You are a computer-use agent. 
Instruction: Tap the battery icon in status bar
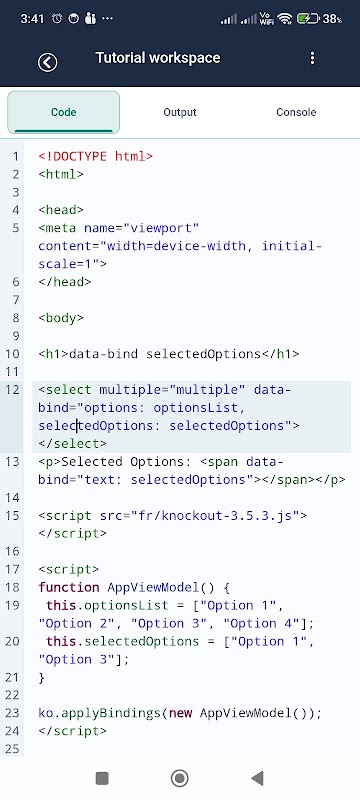point(307,19)
